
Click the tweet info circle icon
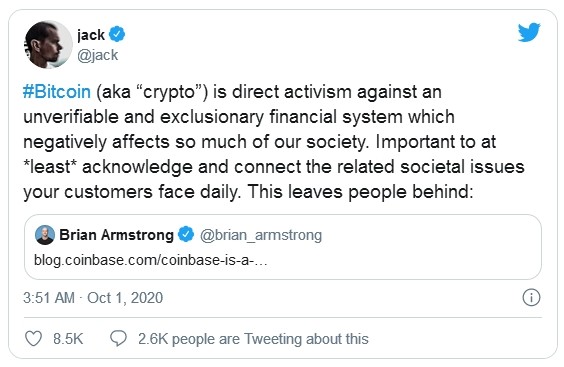coord(531,298)
